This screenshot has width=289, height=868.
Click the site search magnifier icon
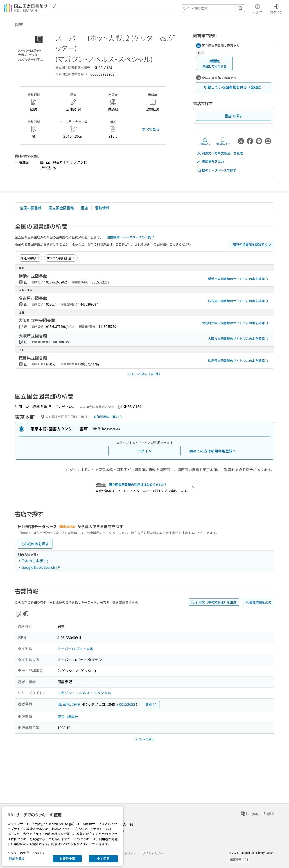pyautogui.click(x=240, y=8)
